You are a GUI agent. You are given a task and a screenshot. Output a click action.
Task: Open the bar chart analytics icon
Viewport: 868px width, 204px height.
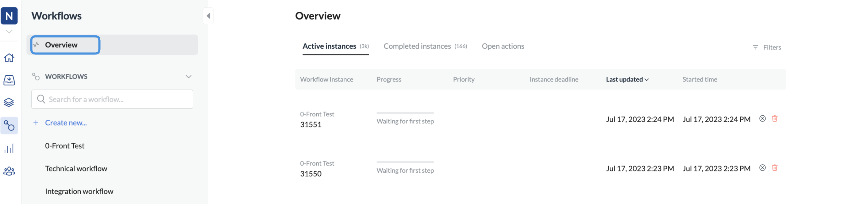click(9, 149)
